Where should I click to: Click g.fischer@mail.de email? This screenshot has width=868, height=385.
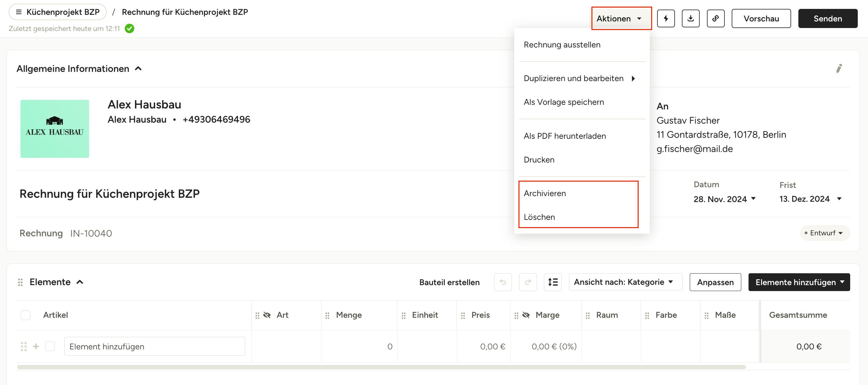(694, 149)
